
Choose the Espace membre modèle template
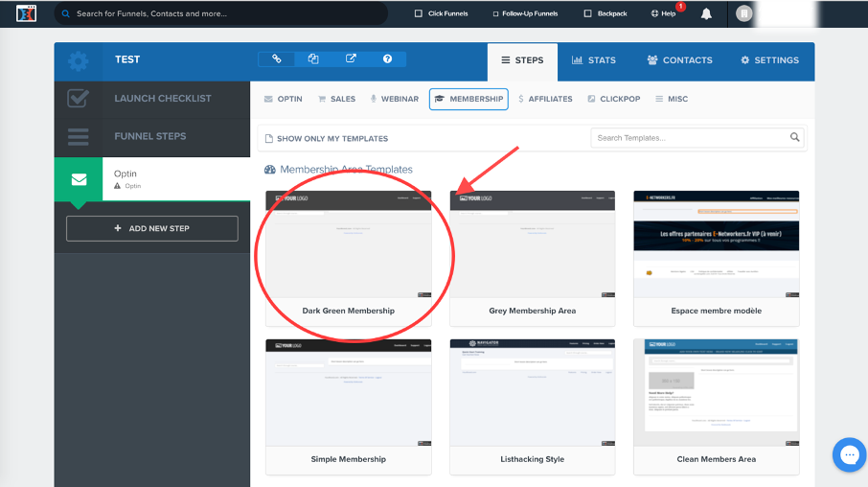(x=717, y=258)
